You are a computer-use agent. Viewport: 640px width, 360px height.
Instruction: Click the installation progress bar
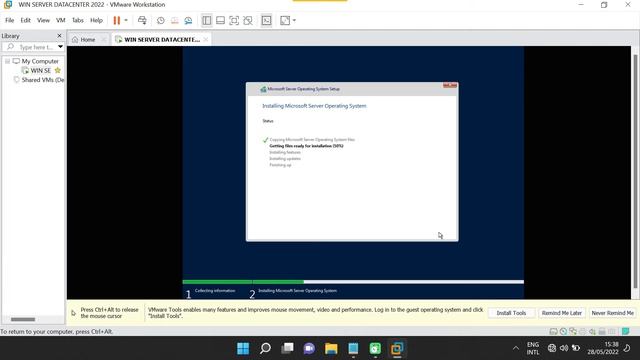click(x=353, y=282)
